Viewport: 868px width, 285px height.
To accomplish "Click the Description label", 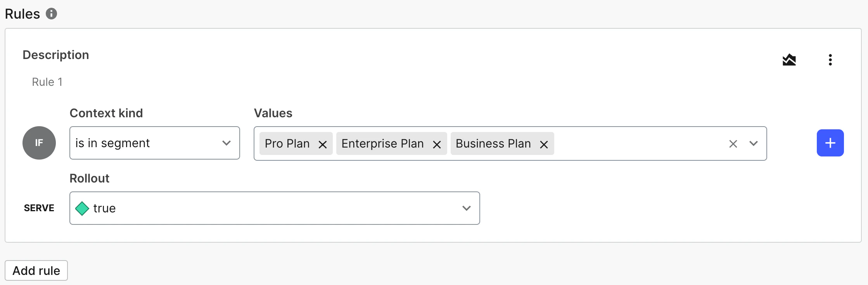I will 56,55.
